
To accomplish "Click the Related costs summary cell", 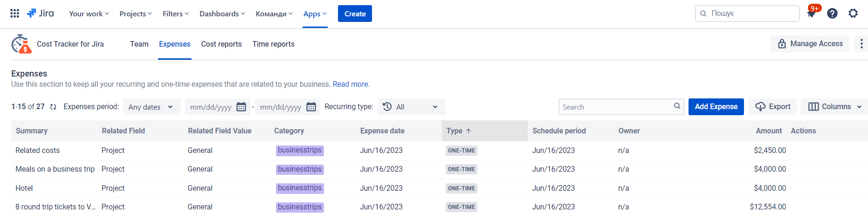I will pos(38,151).
